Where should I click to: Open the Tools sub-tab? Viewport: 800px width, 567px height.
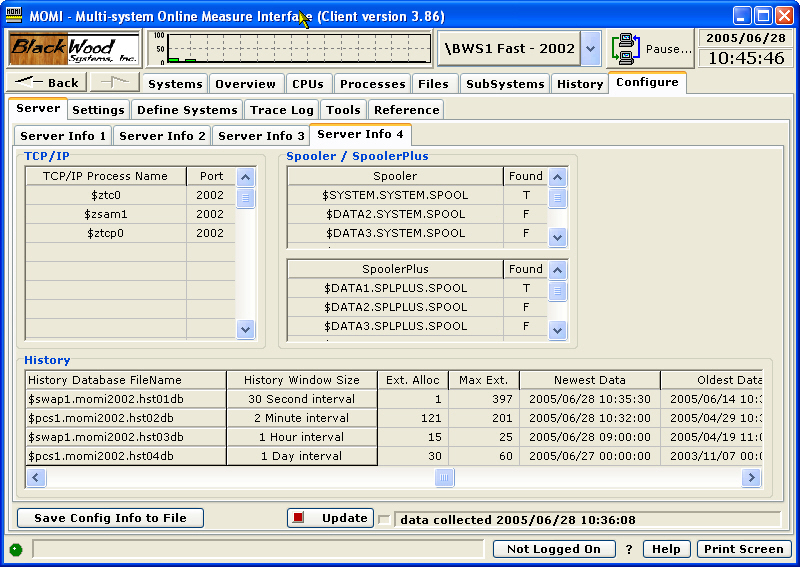pyautogui.click(x=343, y=110)
